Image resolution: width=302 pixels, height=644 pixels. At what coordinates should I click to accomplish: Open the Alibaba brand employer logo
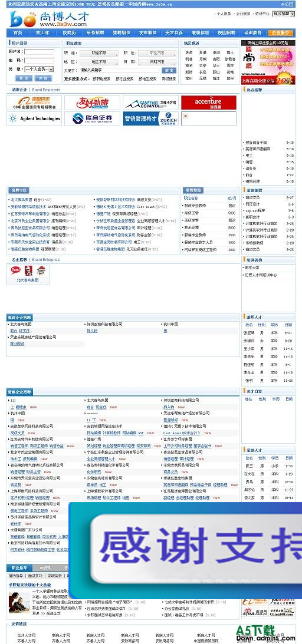pos(34,103)
